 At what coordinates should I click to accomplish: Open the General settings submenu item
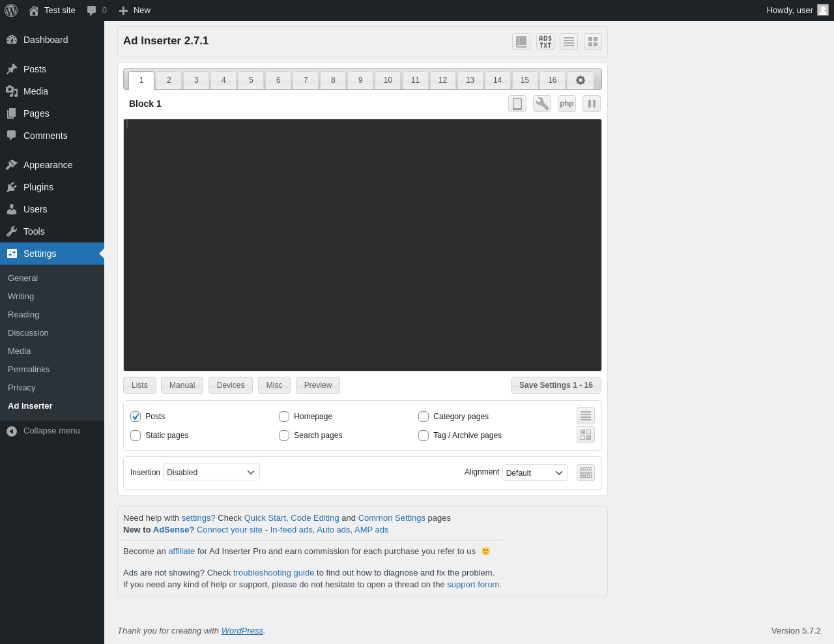(23, 278)
